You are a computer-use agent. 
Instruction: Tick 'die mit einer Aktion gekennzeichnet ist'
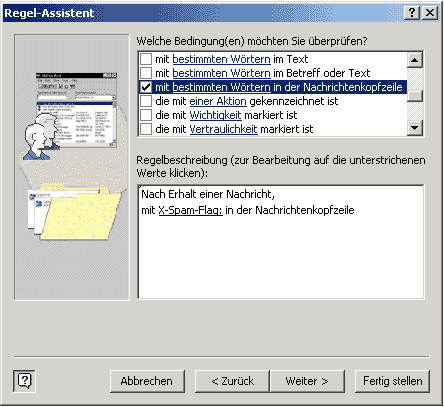[x=146, y=101]
